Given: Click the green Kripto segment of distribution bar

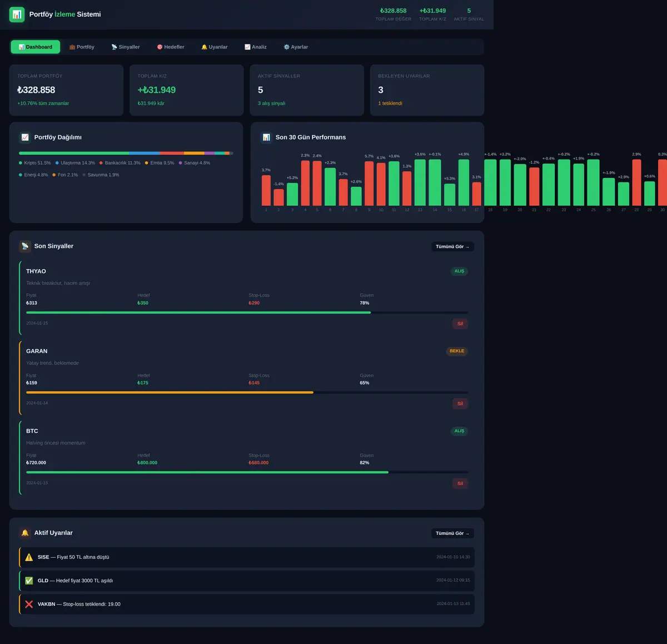Looking at the screenshot, I should tap(74, 153).
